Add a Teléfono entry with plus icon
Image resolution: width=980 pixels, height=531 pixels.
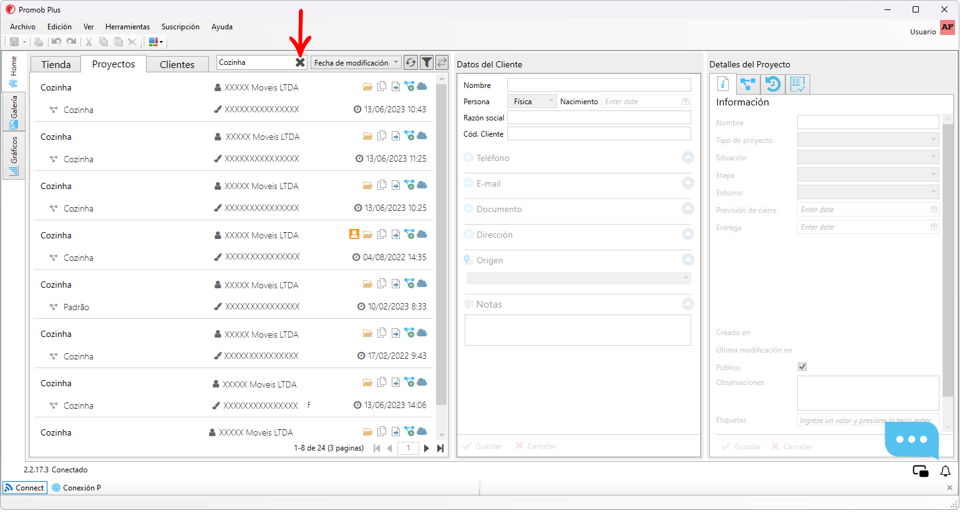coord(468,158)
